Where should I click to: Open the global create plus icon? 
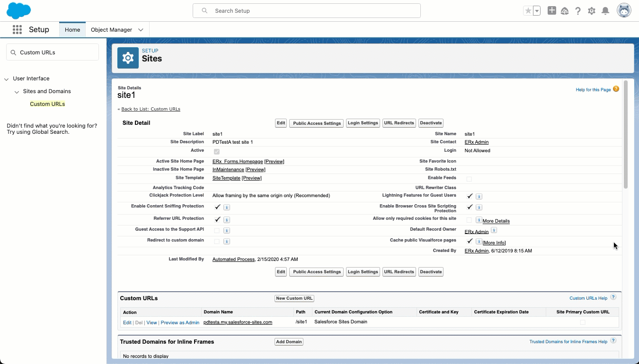(551, 10)
